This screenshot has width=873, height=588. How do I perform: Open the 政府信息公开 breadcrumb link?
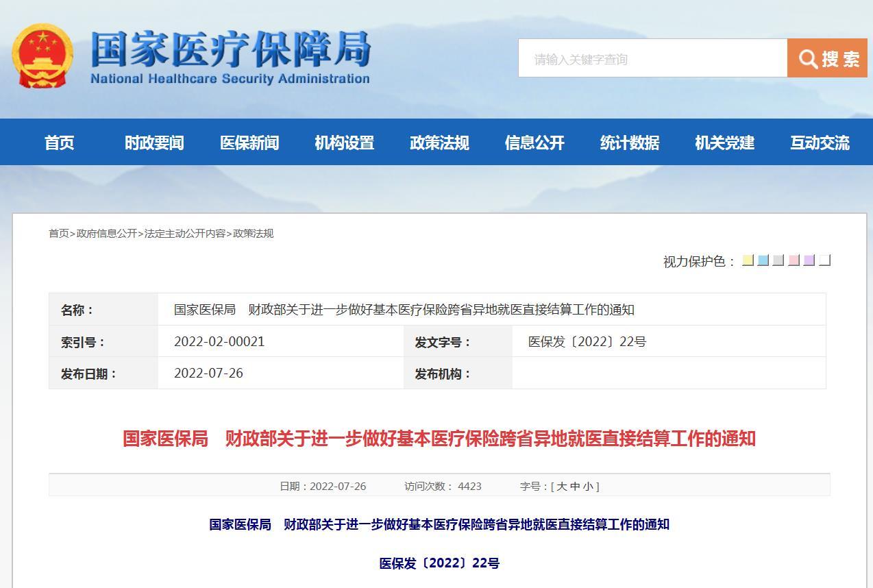tap(107, 234)
